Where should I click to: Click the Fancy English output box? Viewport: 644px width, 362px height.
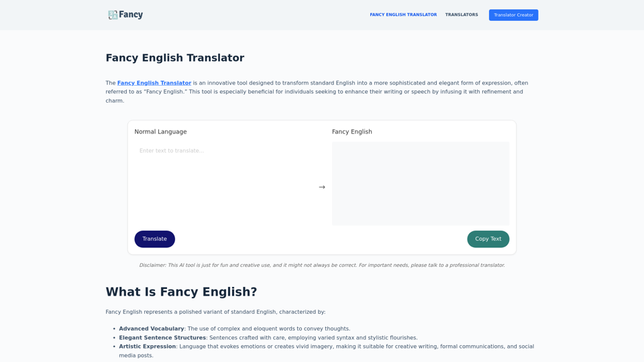(421, 183)
